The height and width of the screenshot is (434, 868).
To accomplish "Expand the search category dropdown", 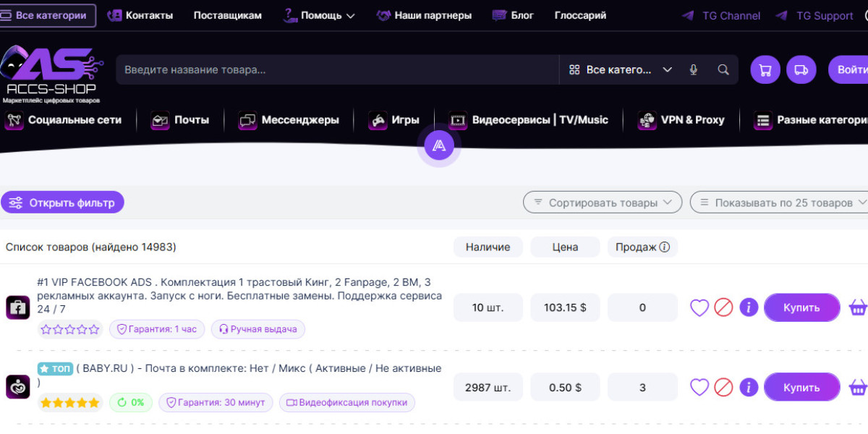I will click(620, 70).
